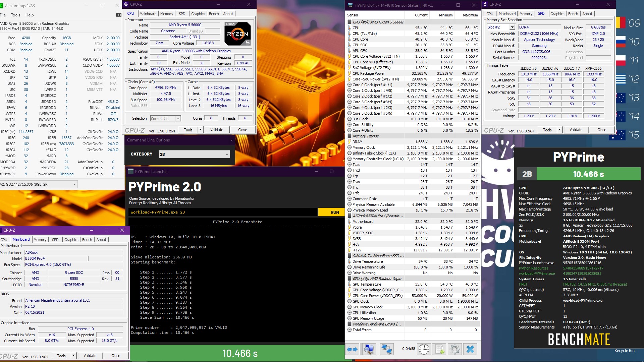The height and width of the screenshot is (362, 644).
Task: Expand Tools arrow in CPU-Z SPD window
Action: [559, 130]
